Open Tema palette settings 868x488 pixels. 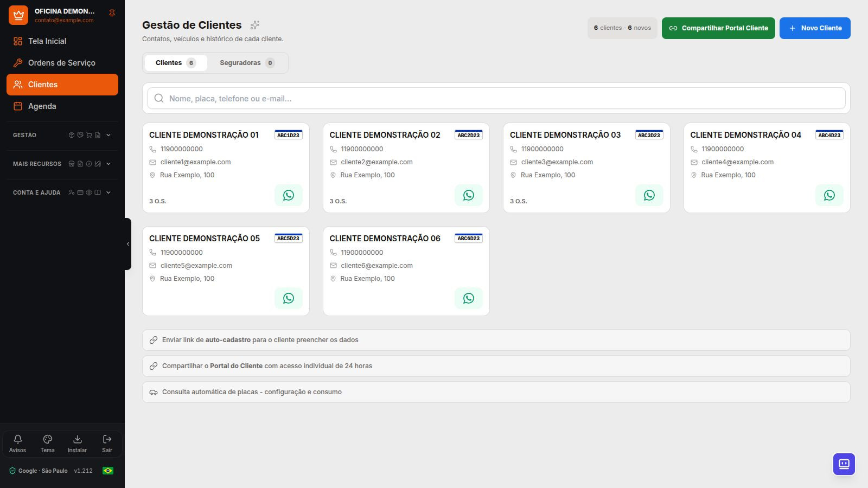[x=47, y=444]
